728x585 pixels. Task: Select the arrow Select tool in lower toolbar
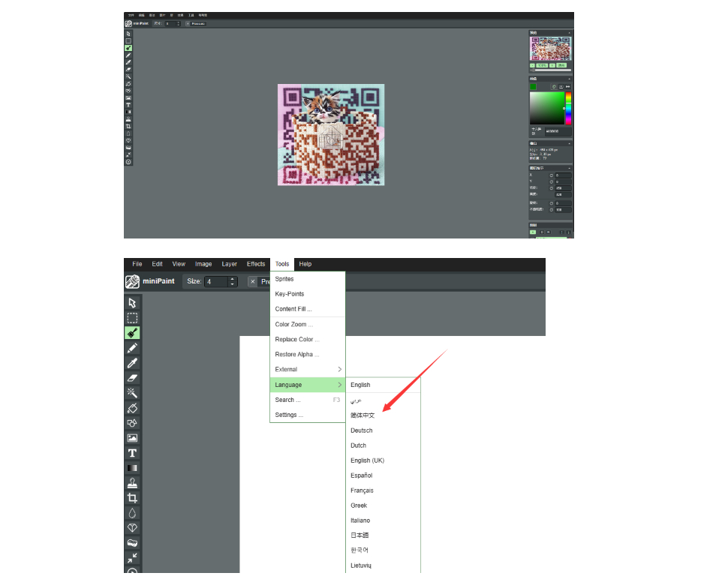[x=132, y=303]
